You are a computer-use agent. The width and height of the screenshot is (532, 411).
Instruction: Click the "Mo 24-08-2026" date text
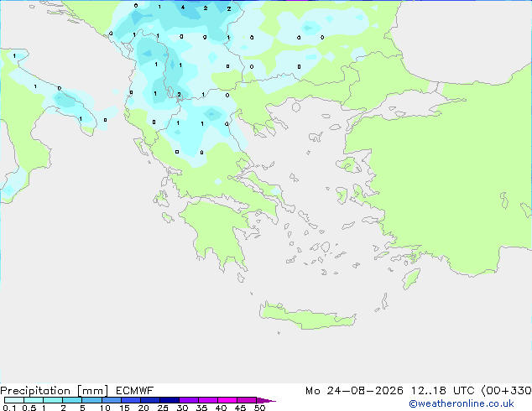pyautogui.click(x=354, y=391)
